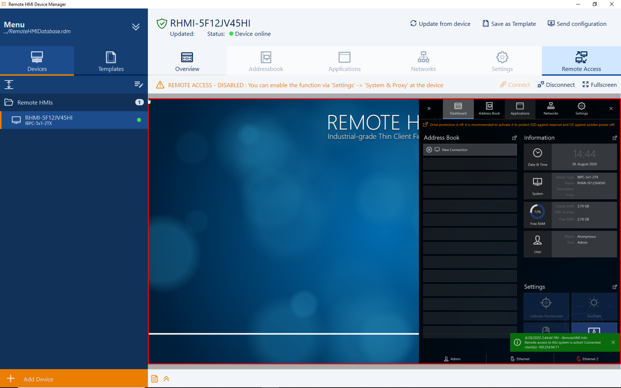621x388 pixels.
Task: Open the Networks tab in main header
Action: [423, 61]
